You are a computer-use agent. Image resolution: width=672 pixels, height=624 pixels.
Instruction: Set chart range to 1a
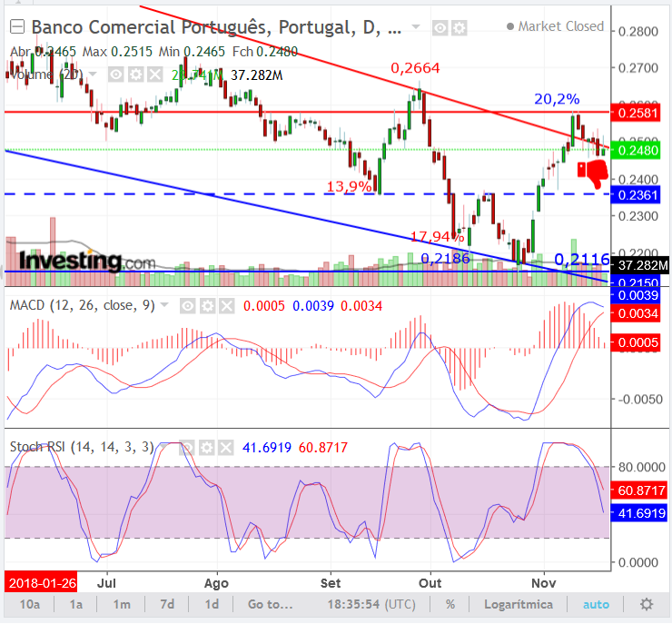click(76, 604)
